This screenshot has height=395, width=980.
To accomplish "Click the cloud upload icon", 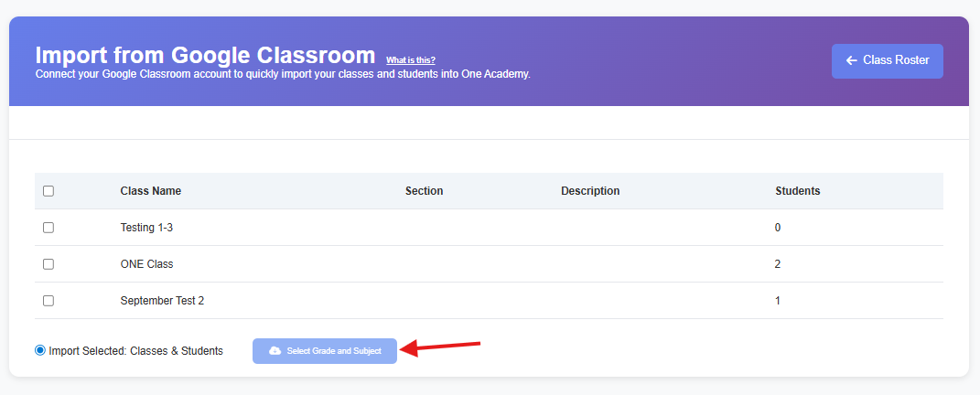I will [x=275, y=351].
